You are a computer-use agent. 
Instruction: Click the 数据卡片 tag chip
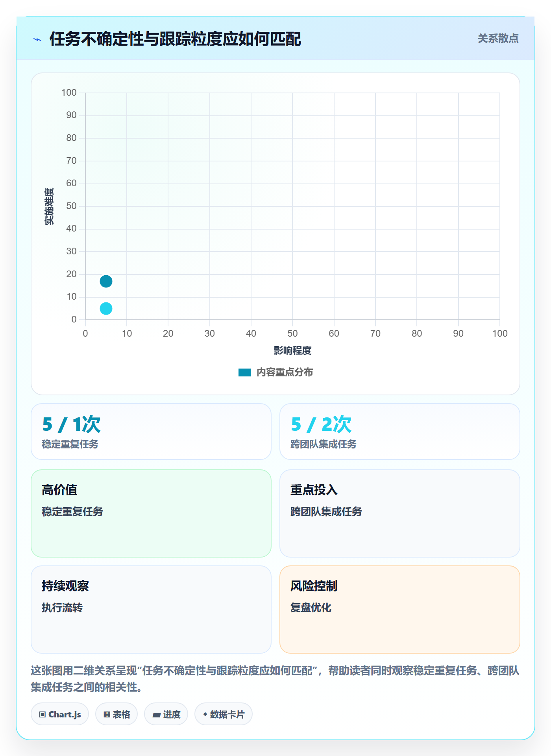(224, 714)
